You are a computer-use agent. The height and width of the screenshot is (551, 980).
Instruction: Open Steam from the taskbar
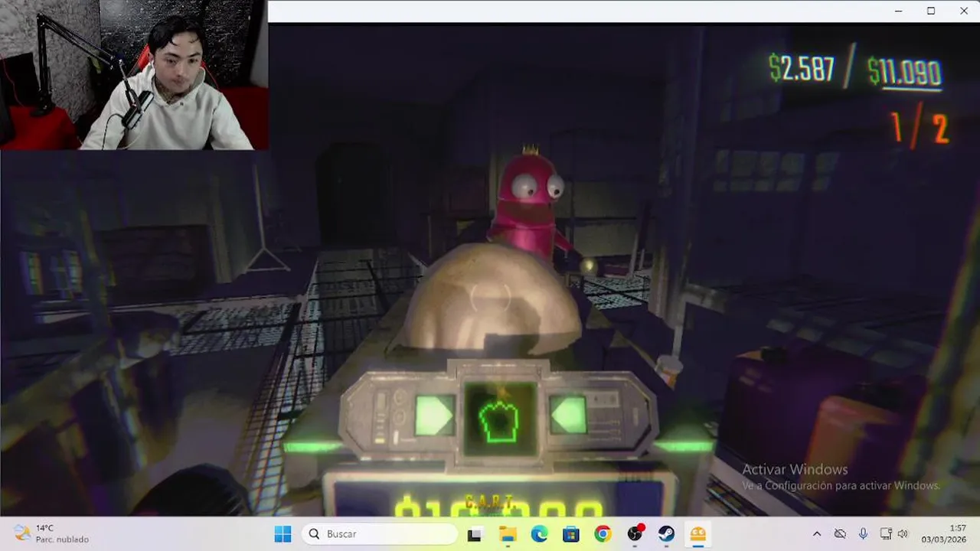tap(667, 533)
